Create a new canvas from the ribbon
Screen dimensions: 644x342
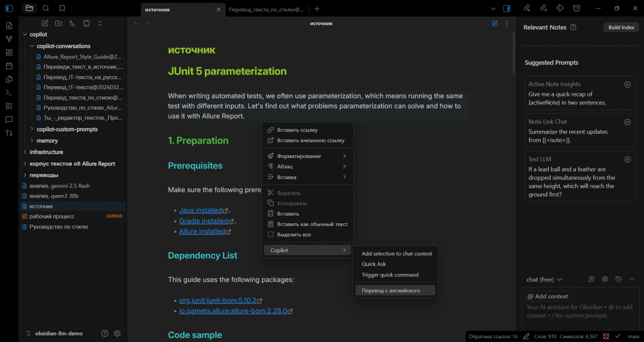pos(9,52)
